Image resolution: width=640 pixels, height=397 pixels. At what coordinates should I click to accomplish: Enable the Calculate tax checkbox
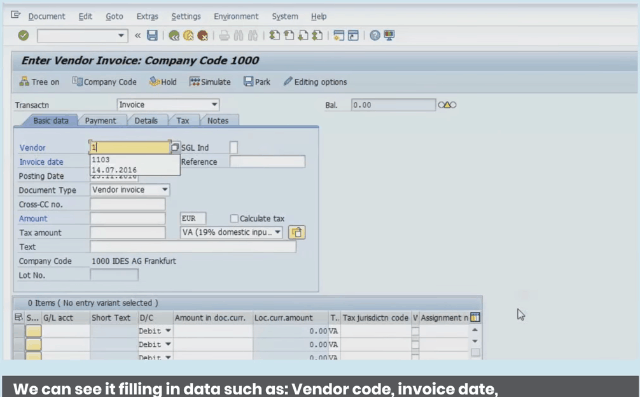click(x=234, y=219)
